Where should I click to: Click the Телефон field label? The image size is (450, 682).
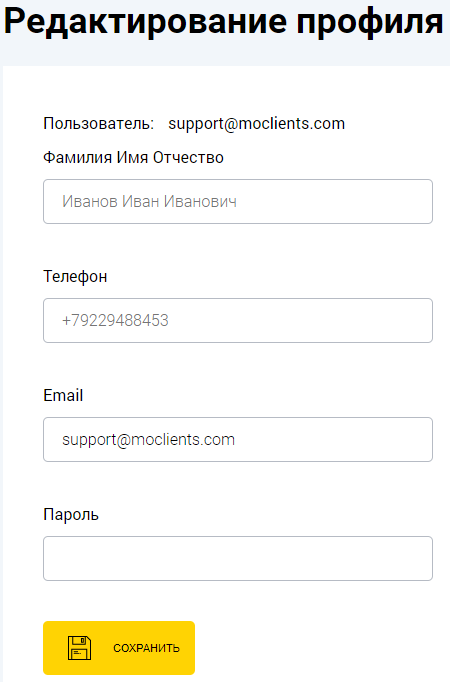click(75, 277)
